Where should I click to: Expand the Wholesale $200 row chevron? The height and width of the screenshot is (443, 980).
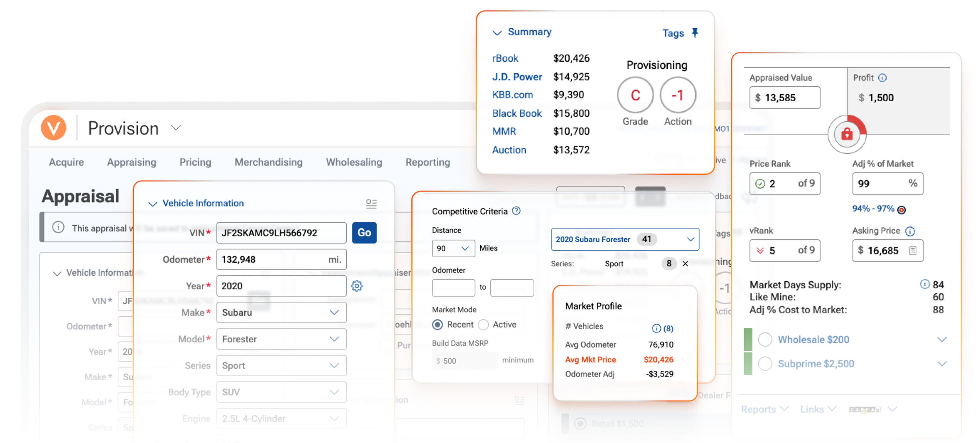[942, 339]
